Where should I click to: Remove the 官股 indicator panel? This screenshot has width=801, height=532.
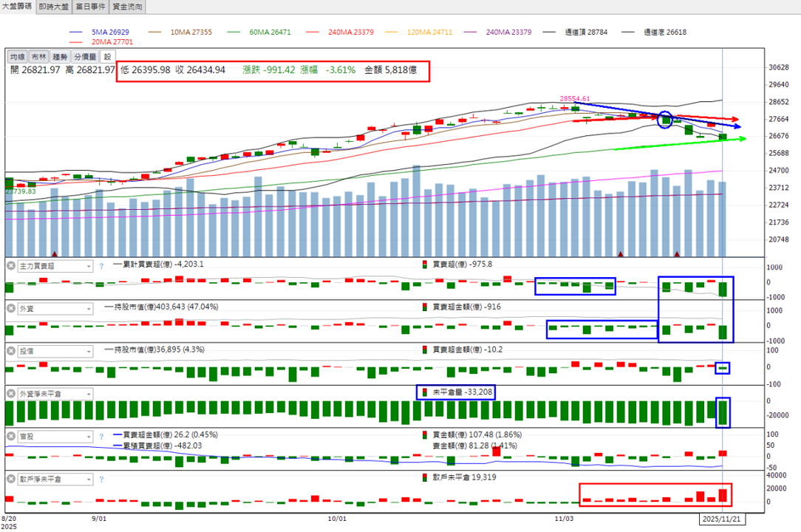tap(11, 437)
